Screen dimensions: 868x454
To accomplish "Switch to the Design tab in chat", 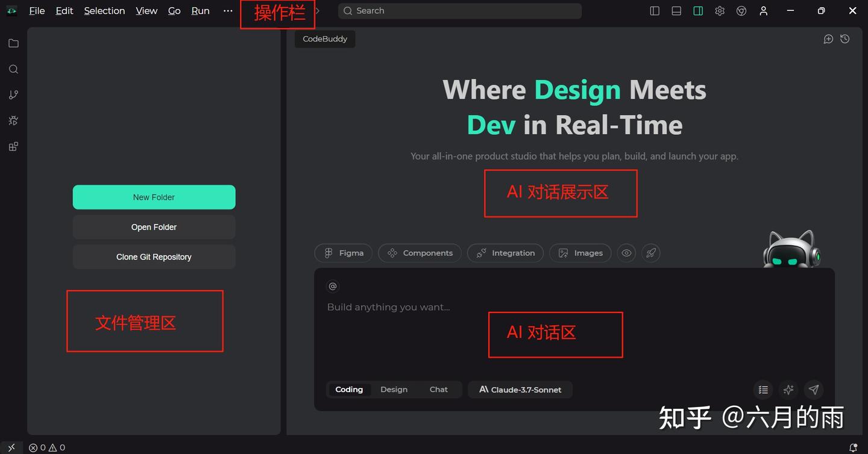I will [394, 390].
